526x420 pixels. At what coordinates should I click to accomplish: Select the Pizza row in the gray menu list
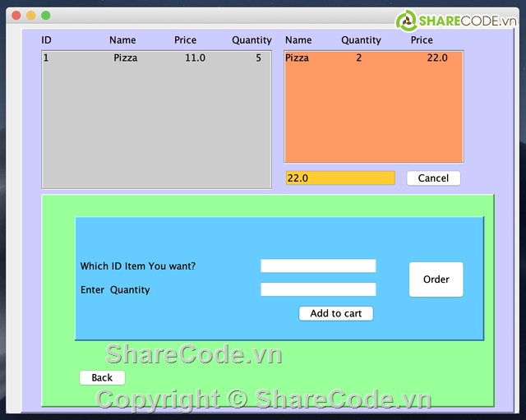pyautogui.click(x=156, y=58)
